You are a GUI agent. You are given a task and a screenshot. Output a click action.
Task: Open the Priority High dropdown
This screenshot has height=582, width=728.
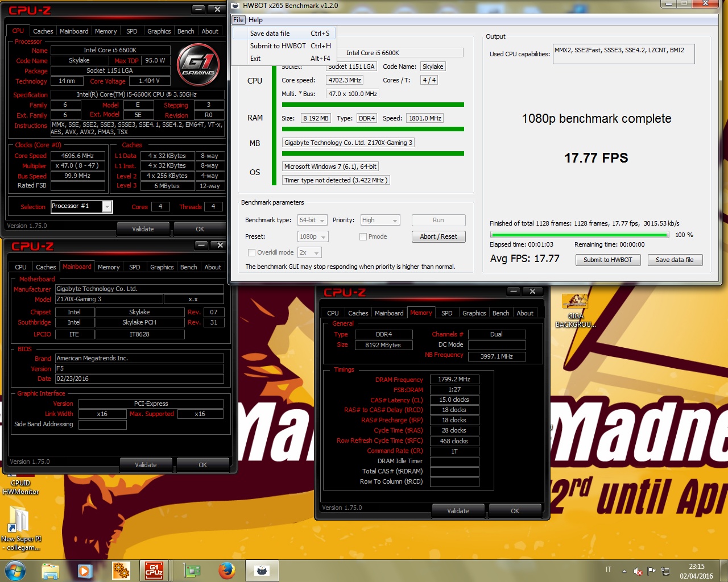[x=380, y=220]
